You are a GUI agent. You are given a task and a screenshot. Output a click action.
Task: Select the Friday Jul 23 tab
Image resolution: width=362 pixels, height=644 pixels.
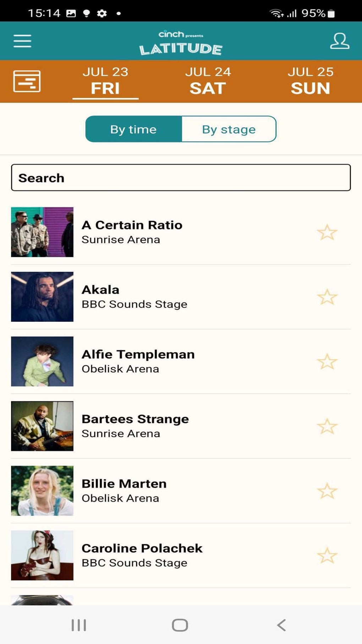point(105,81)
